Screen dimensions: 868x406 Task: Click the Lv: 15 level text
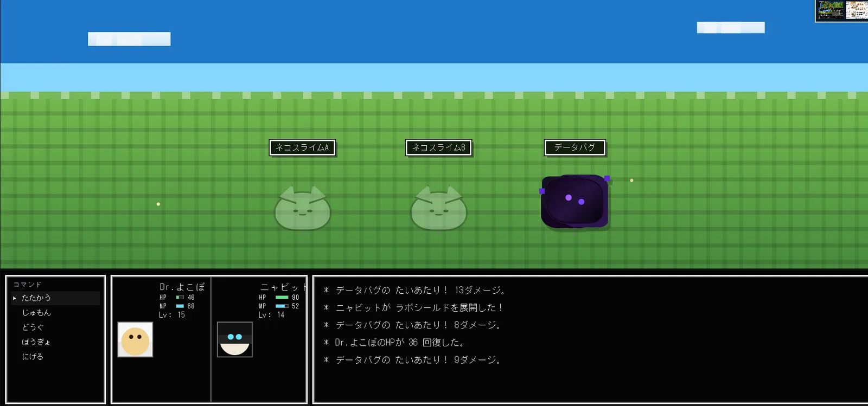click(x=172, y=315)
